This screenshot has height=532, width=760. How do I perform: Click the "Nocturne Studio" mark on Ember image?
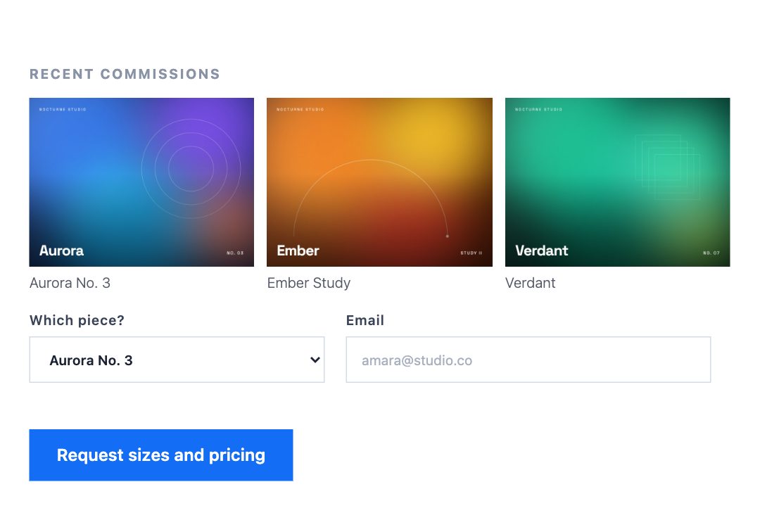coord(300,110)
